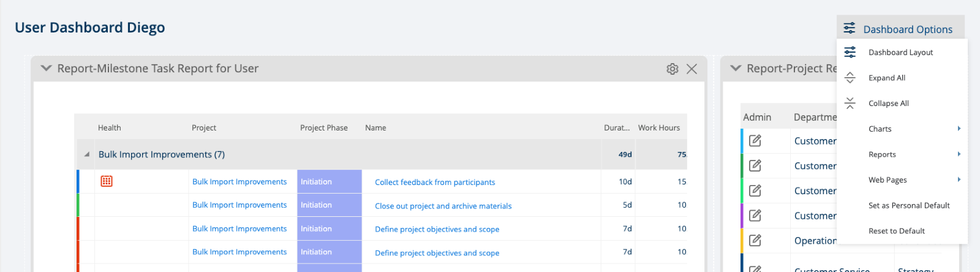
Task: Open Milestone Task Report settings gear
Action: [x=673, y=69]
